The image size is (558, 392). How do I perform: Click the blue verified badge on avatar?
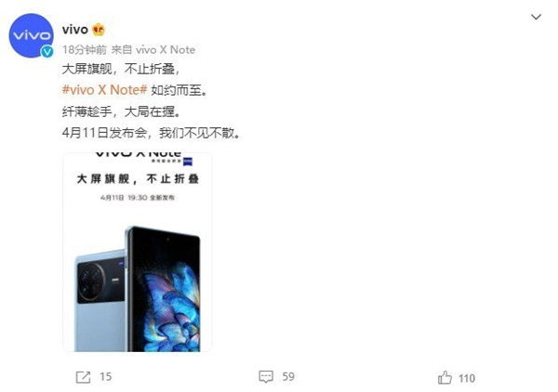point(47,51)
